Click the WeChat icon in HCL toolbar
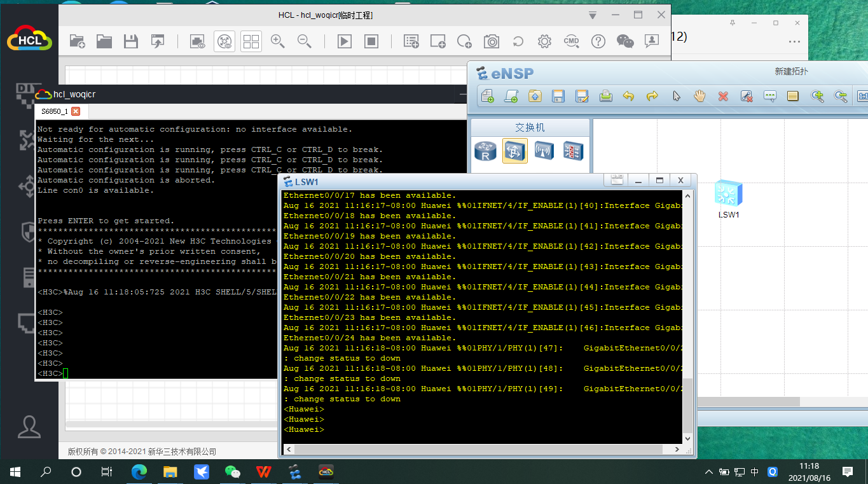This screenshot has height=484, width=868. (625, 41)
